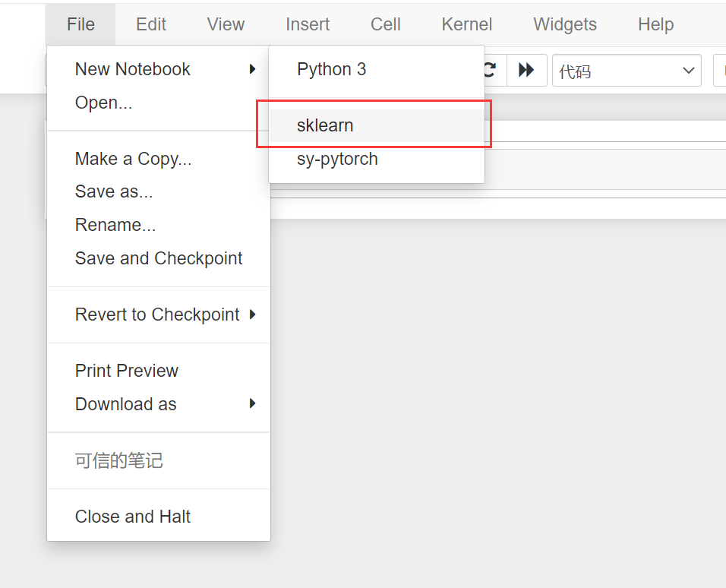Click Rename... to rename the notebook

pos(115,225)
